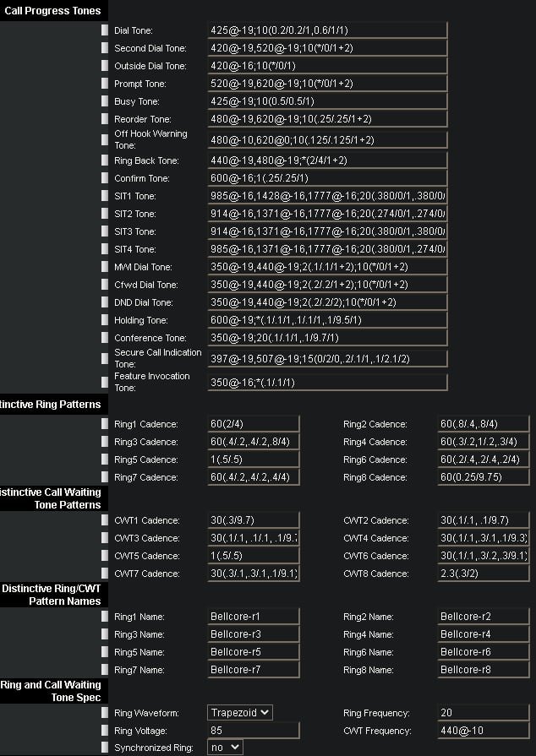Mark the CWT1 Cadence checkbox

pyautogui.click(x=106, y=520)
